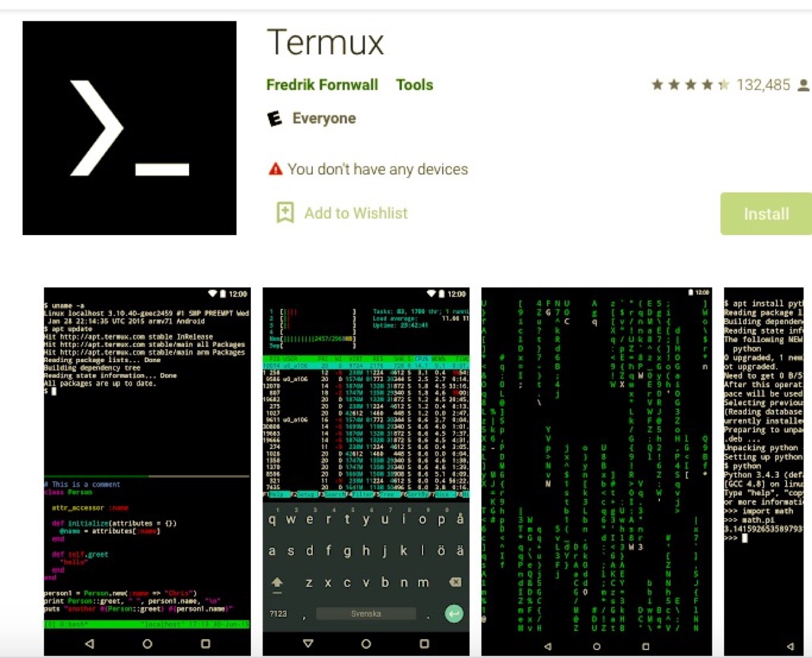
Task: Open the green matrix rain screenshot
Action: click(x=597, y=471)
